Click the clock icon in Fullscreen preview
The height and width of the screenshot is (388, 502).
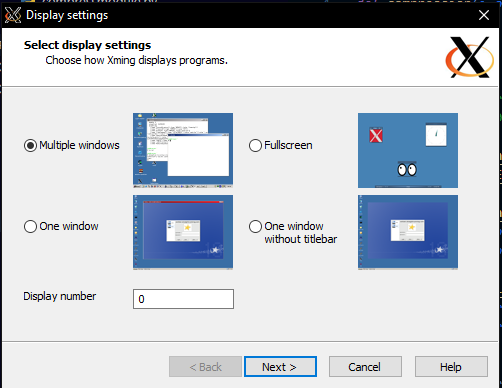[436, 135]
